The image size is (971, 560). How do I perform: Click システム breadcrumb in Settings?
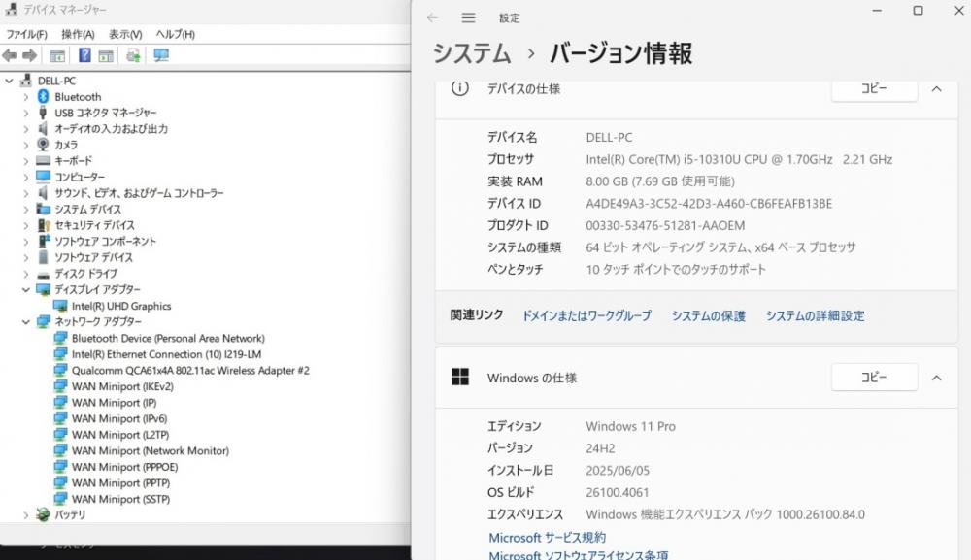(x=472, y=53)
